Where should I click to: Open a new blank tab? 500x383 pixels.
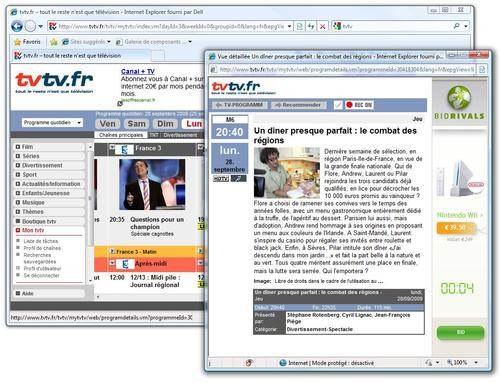tap(158, 56)
